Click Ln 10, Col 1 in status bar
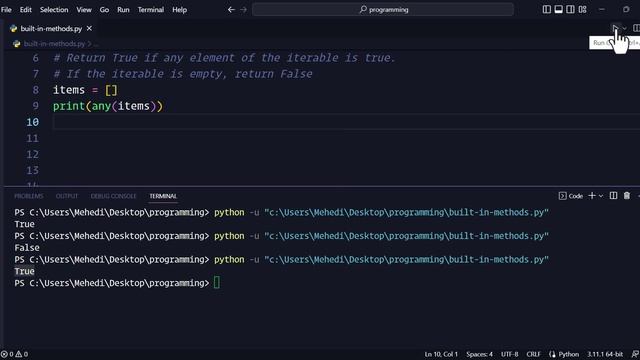 [441, 354]
